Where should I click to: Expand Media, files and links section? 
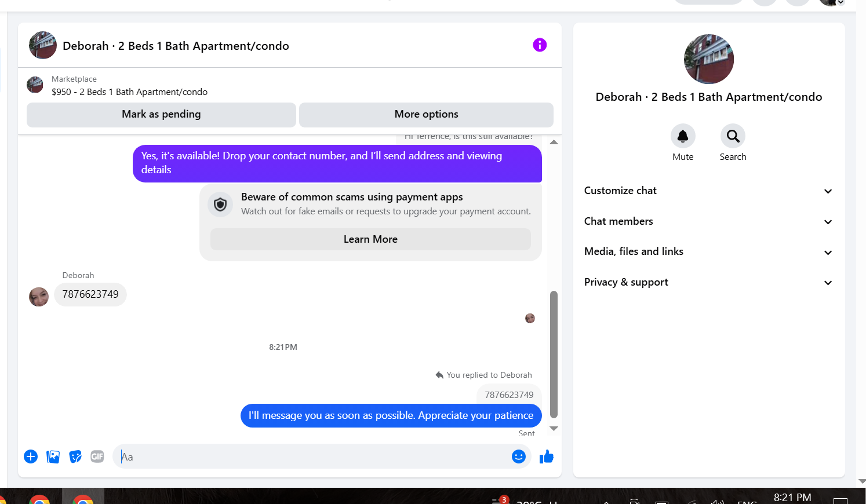click(709, 251)
